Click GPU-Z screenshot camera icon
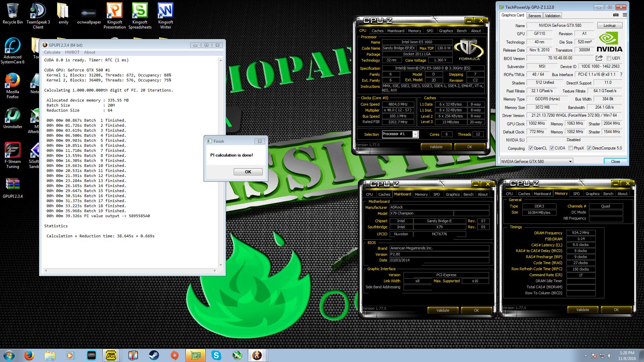This screenshot has width=644, height=362. (x=615, y=15)
